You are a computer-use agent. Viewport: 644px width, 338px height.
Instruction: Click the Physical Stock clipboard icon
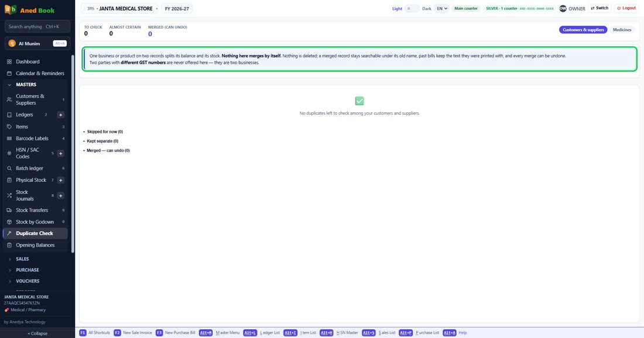[x=9, y=180]
